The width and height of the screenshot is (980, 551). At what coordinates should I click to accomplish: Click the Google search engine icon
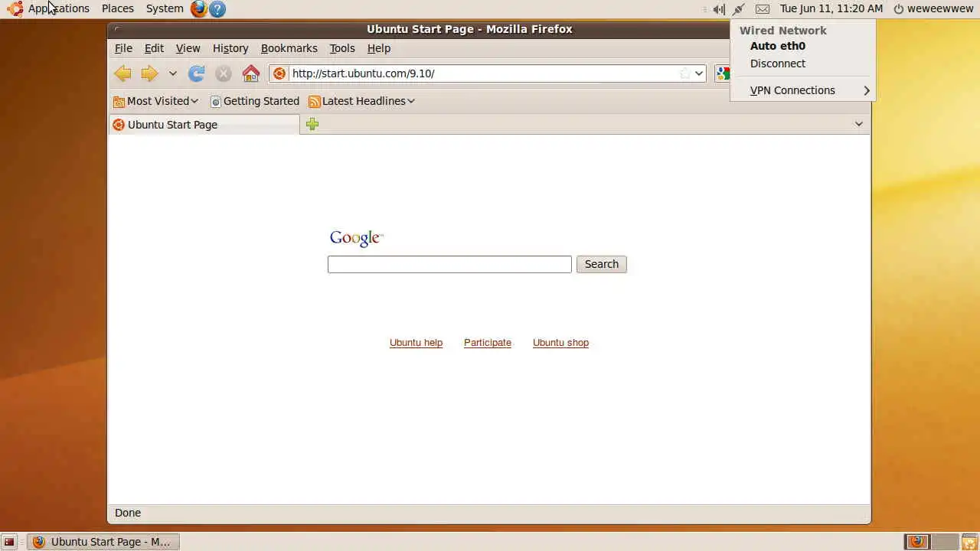pyautogui.click(x=723, y=73)
